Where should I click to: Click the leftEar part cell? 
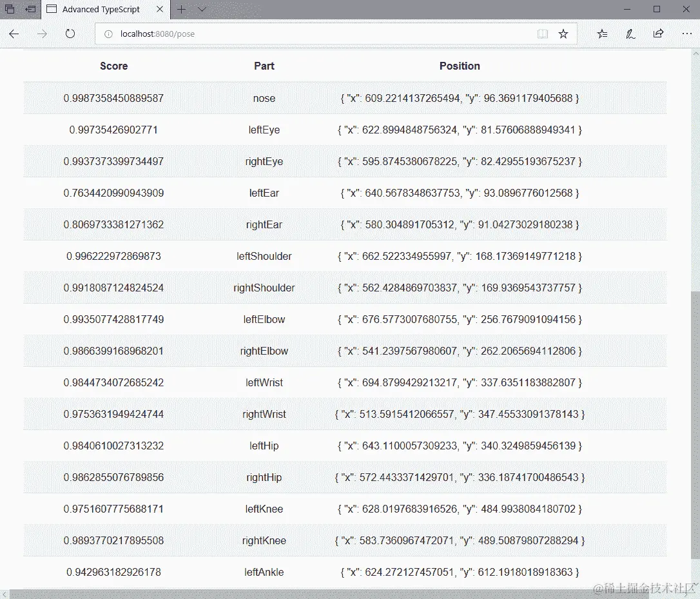[x=264, y=193]
